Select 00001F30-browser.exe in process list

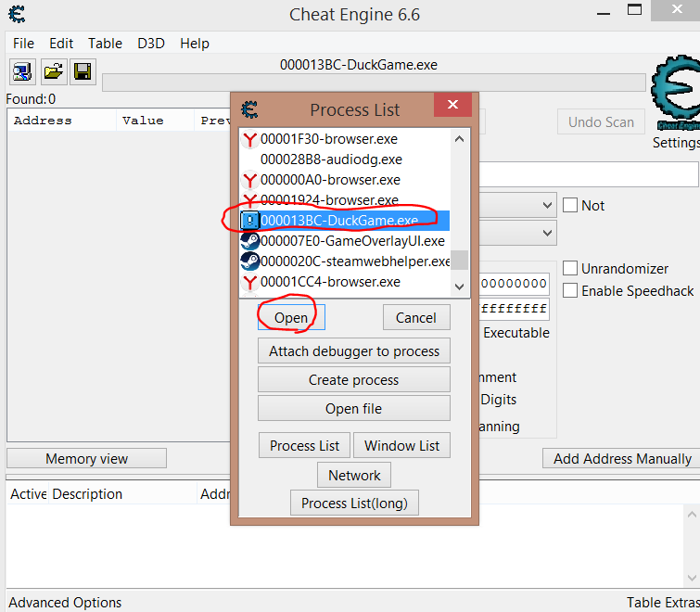pyautogui.click(x=345, y=139)
